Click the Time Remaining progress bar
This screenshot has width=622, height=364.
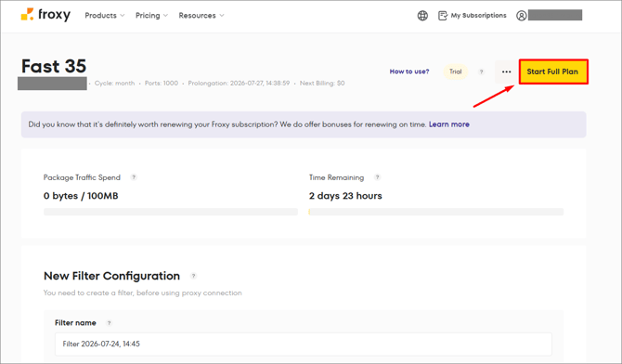click(436, 212)
